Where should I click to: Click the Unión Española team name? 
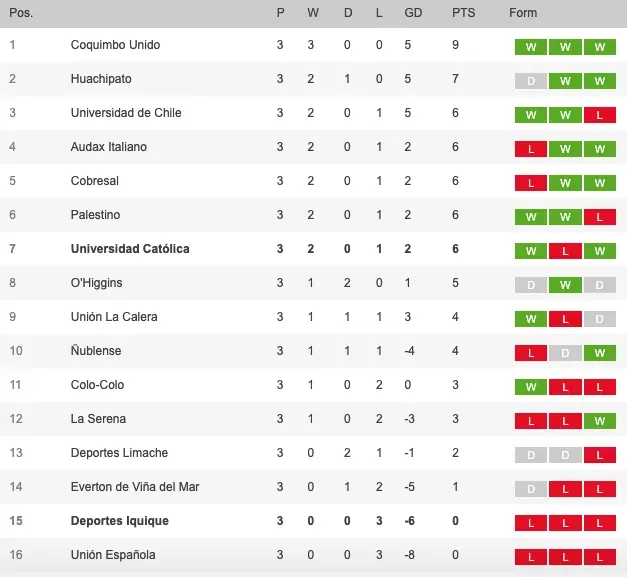(x=113, y=555)
